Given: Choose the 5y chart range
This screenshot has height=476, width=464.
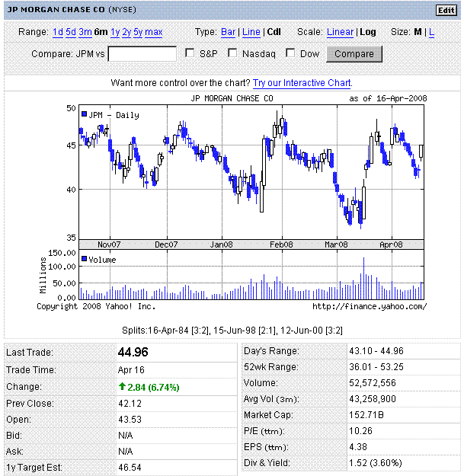Looking at the screenshot, I should [x=138, y=32].
